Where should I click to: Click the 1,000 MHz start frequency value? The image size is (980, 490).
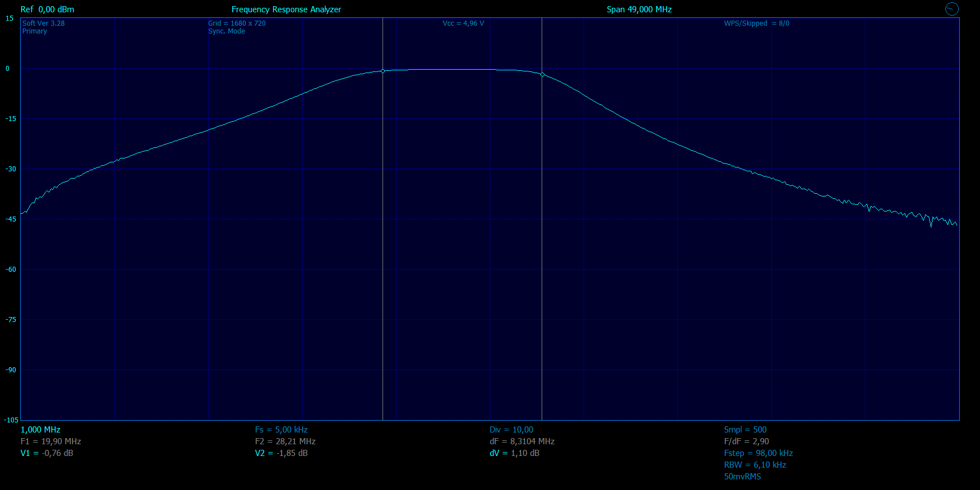40,430
